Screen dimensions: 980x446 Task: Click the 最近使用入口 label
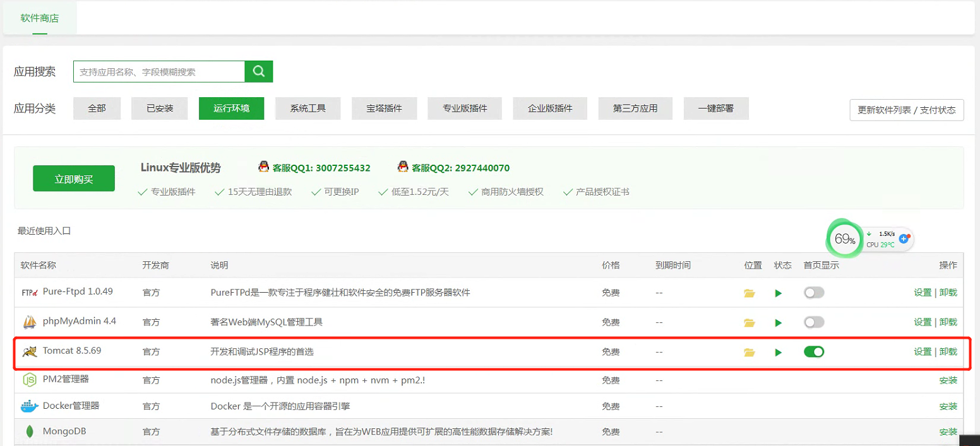[44, 231]
